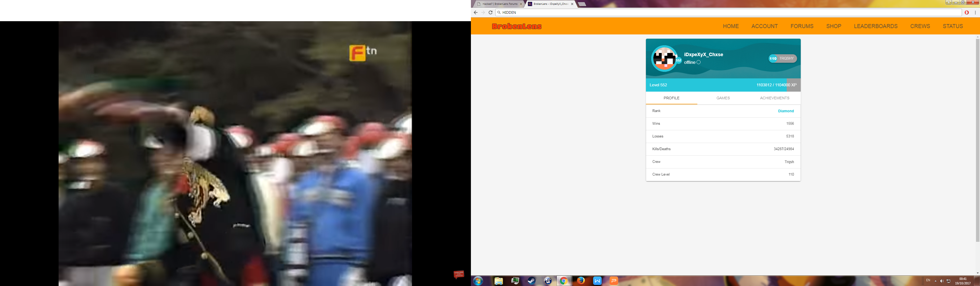The image size is (980, 286).
Task: Click the iDxpeXyX_Chxse profile avatar
Action: [664, 59]
